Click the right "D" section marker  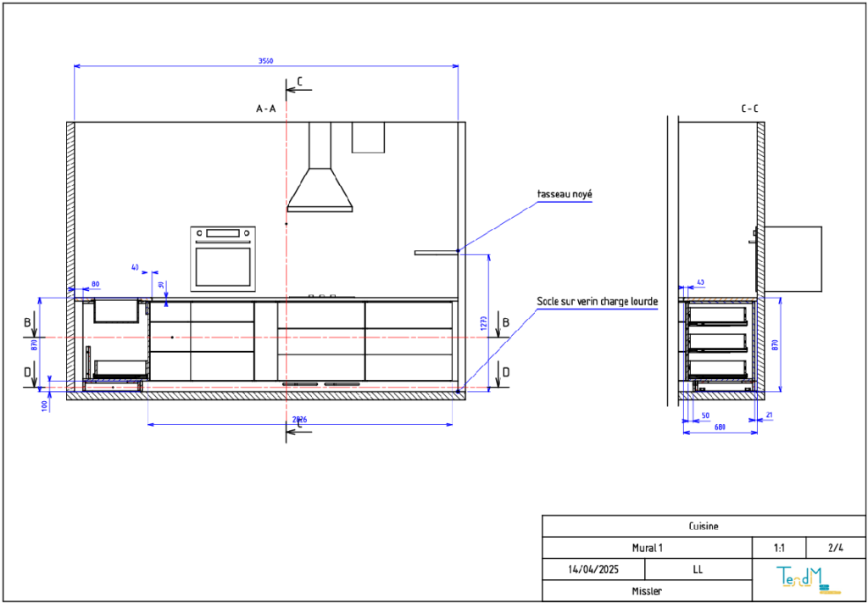pyautogui.click(x=505, y=372)
